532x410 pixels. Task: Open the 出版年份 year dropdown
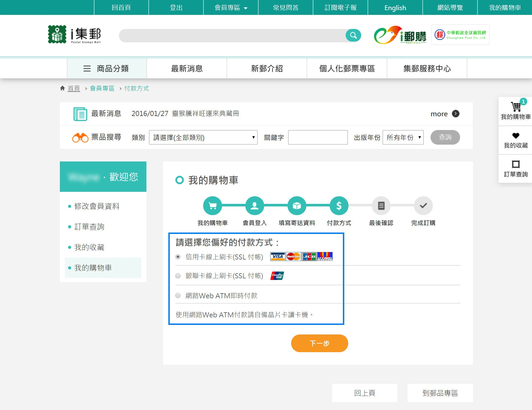point(403,137)
